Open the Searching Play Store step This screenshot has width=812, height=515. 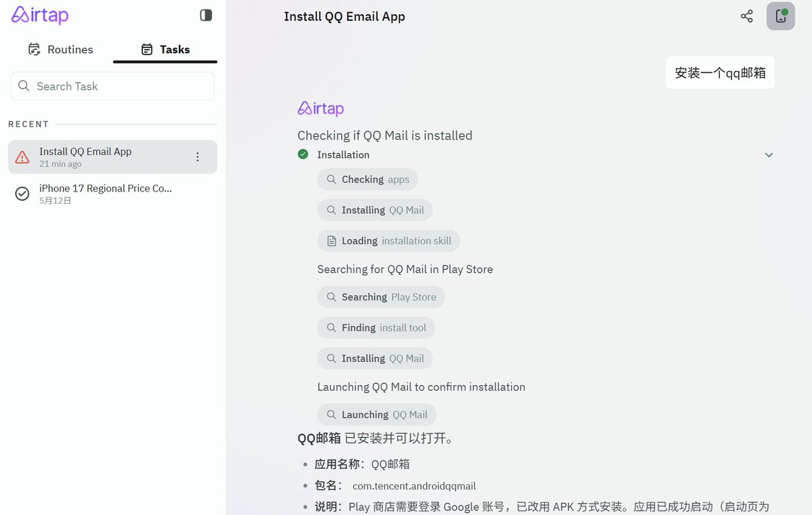381,297
